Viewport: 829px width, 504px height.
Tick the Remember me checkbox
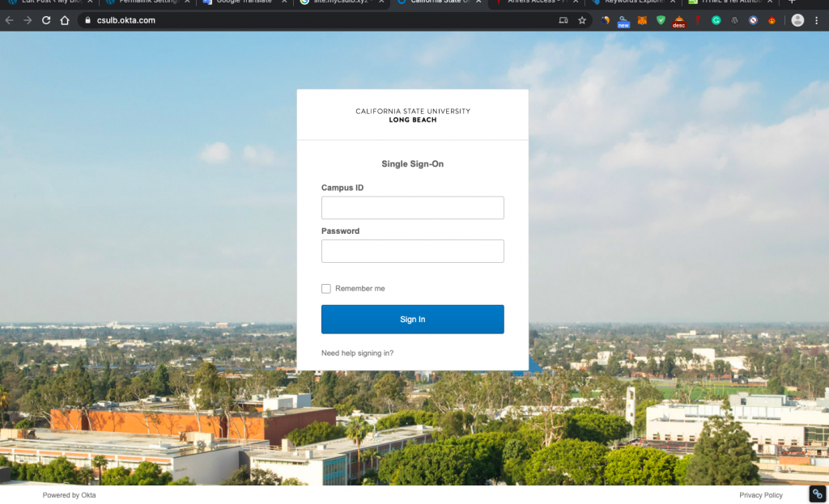(326, 289)
